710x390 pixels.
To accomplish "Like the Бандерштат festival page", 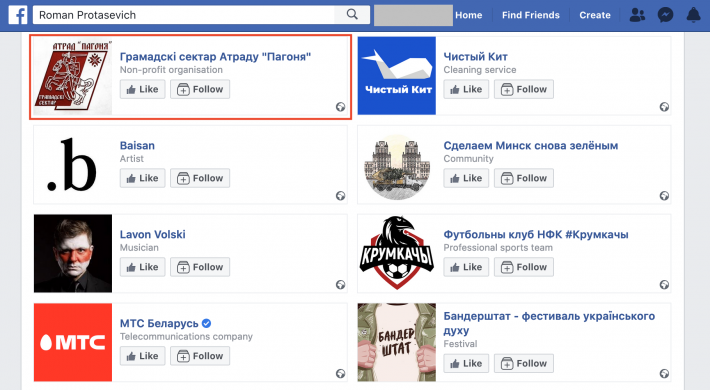I will 466,363.
